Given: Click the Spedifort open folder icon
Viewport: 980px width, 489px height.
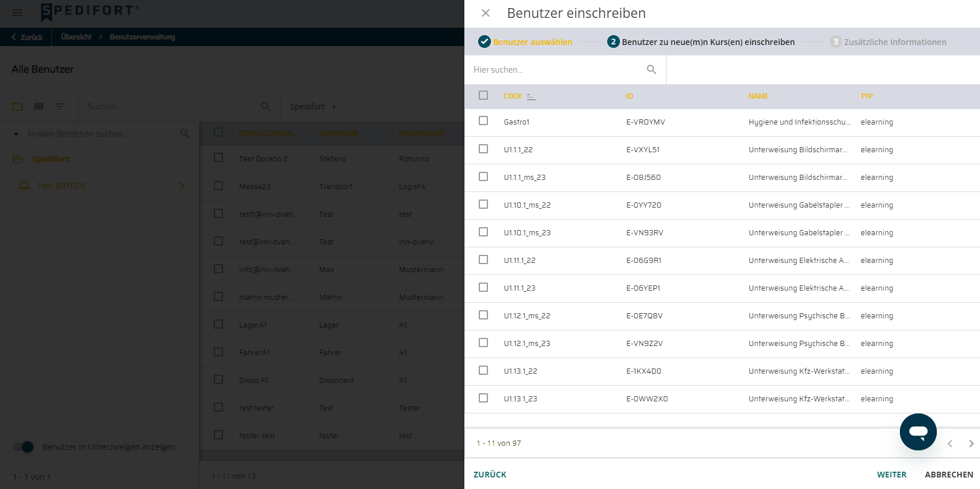Looking at the screenshot, I should pyautogui.click(x=18, y=159).
